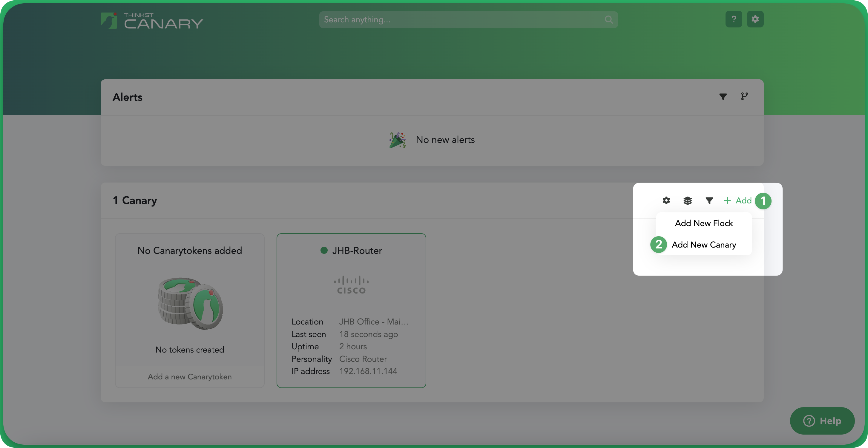Viewport: 868px width, 448px height.
Task: Click the Canarytokens coin stack image
Action: (x=190, y=303)
